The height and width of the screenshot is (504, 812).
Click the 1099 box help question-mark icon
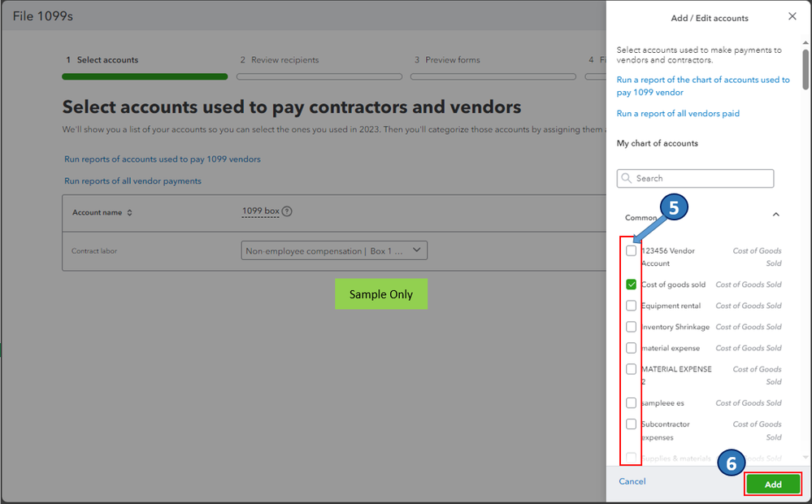[287, 211]
